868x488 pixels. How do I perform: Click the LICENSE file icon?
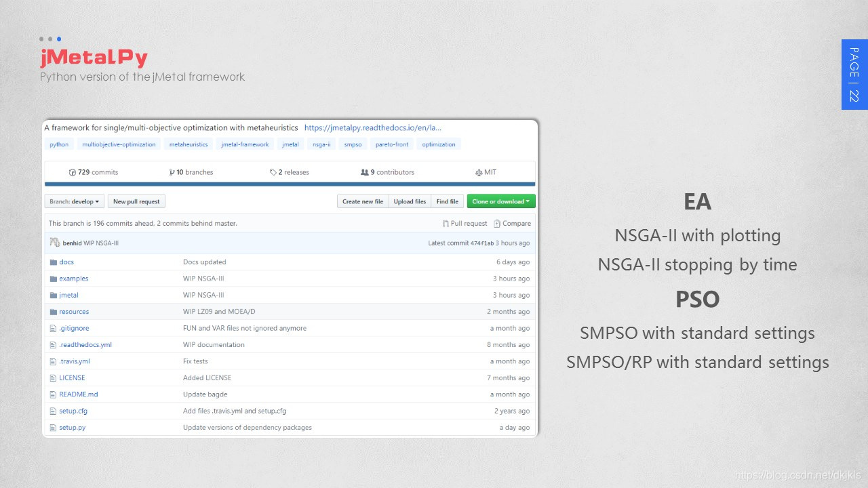[x=53, y=378]
